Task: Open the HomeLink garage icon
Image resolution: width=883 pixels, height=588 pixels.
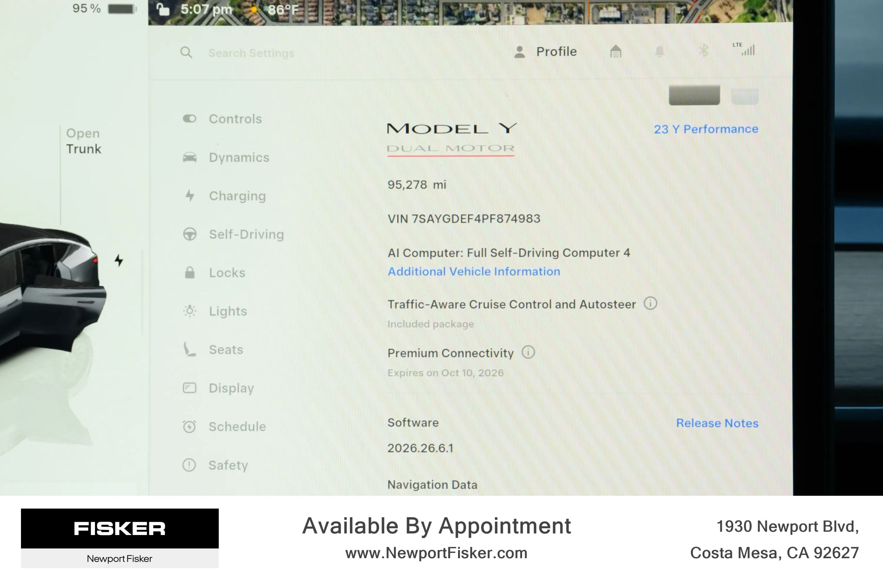Action: [616, 51]
